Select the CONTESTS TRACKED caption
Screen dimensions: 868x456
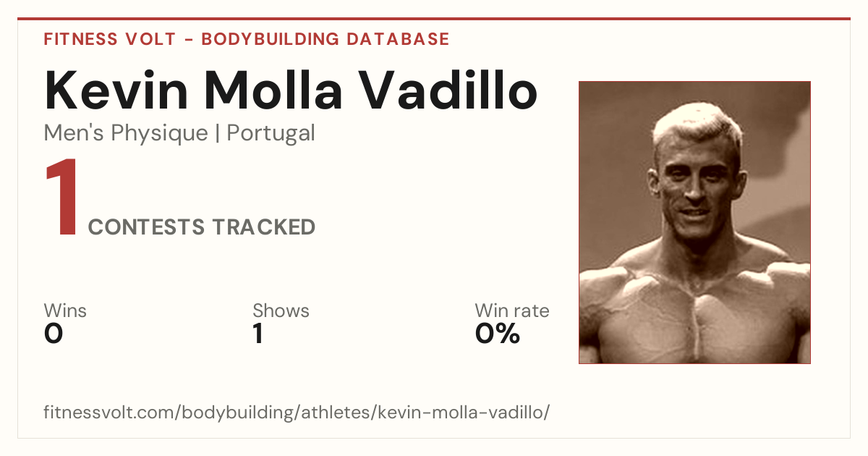202,227
